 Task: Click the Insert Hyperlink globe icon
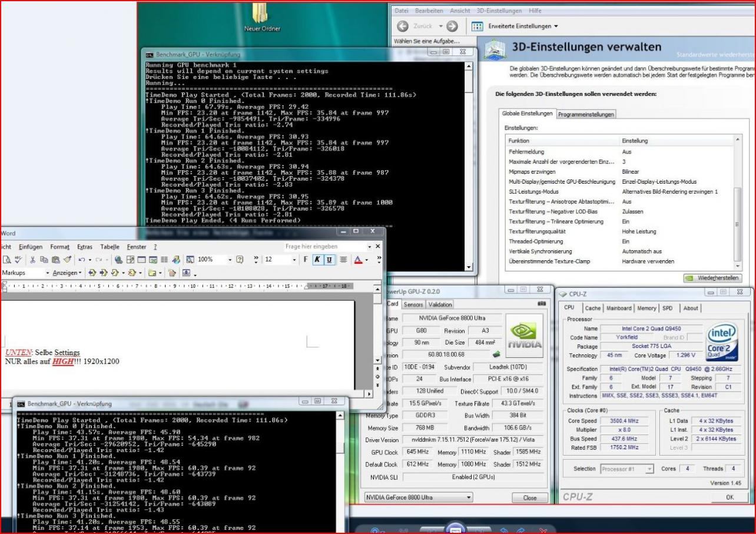pos(118,259)
